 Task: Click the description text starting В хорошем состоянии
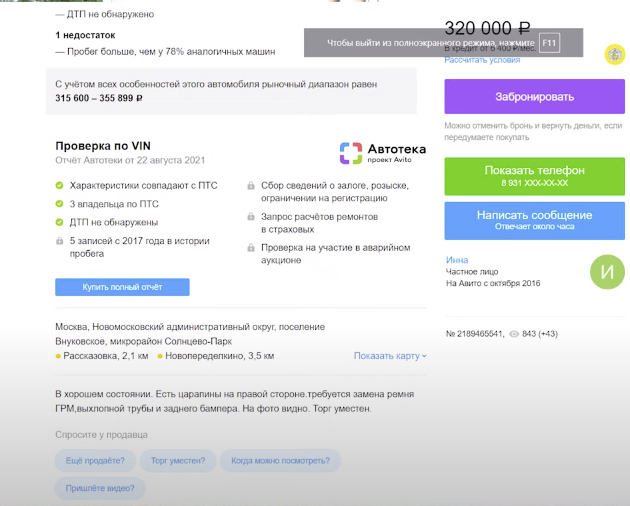click(x=235, y=401)
